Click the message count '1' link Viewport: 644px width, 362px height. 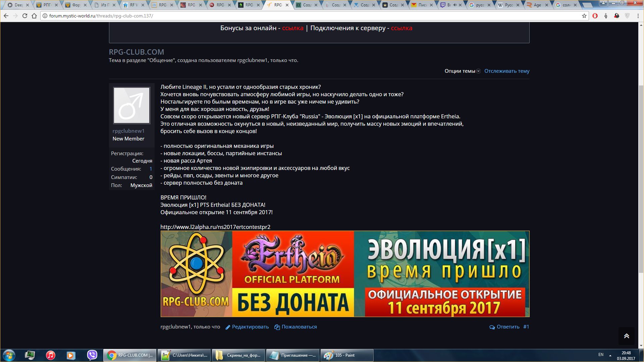coord(151,169)
